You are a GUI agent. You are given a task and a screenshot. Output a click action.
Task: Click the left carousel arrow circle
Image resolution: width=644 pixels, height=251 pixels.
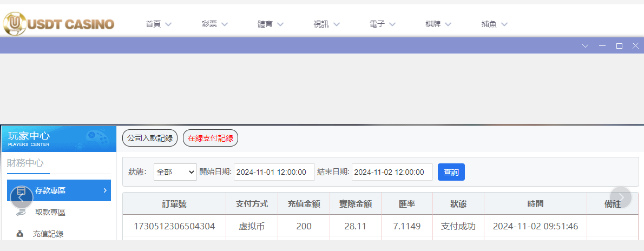[22, 197]
